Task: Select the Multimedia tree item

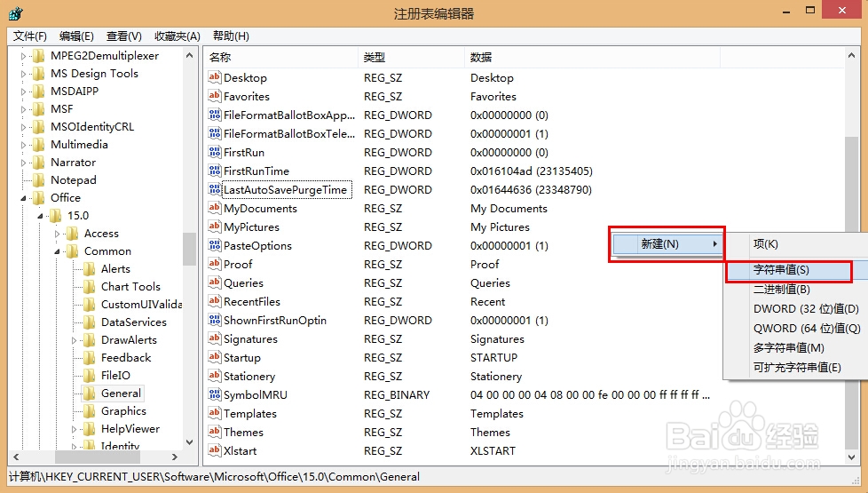Action: click(79, 145)
